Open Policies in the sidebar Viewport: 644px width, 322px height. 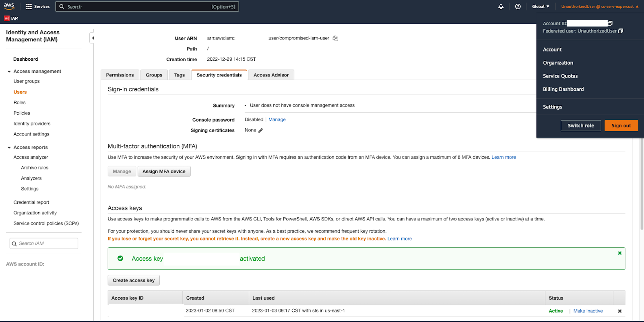pyautogui.click(x=22, y=113)
